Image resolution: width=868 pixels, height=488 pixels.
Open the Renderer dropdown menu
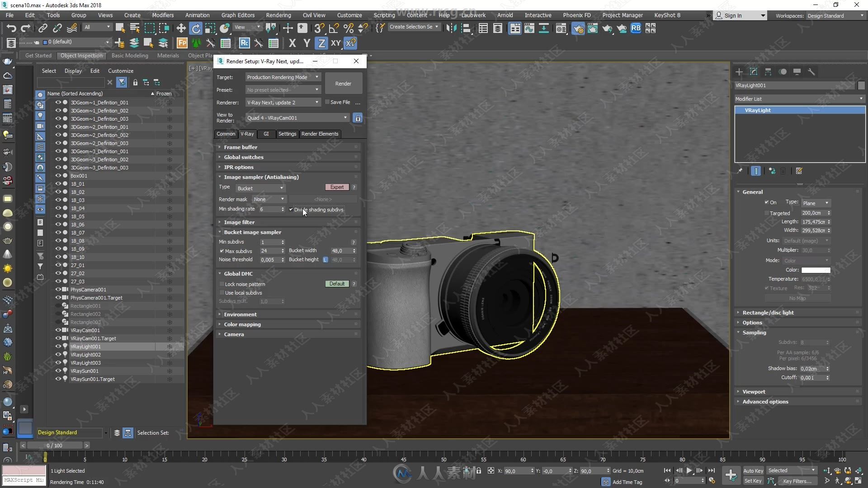pyautogui.click(x=316, y=101)
